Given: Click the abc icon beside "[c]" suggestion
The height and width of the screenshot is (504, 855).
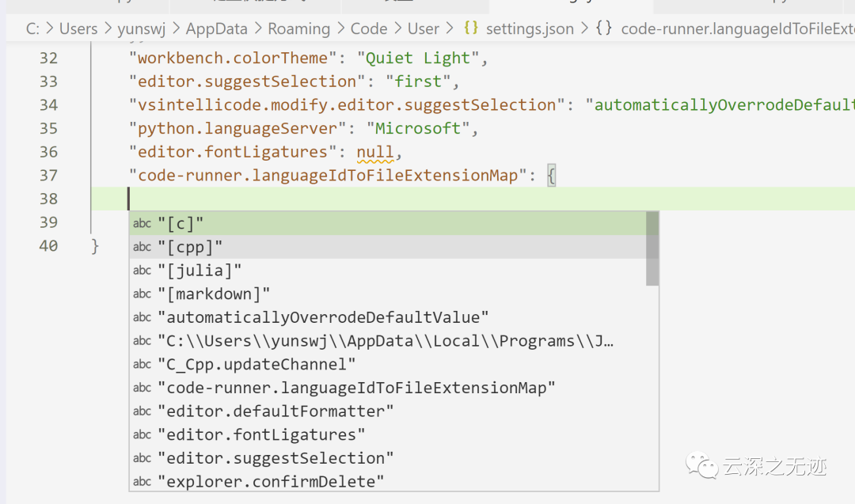Looking at the screenshot, I should pos(142,223).
